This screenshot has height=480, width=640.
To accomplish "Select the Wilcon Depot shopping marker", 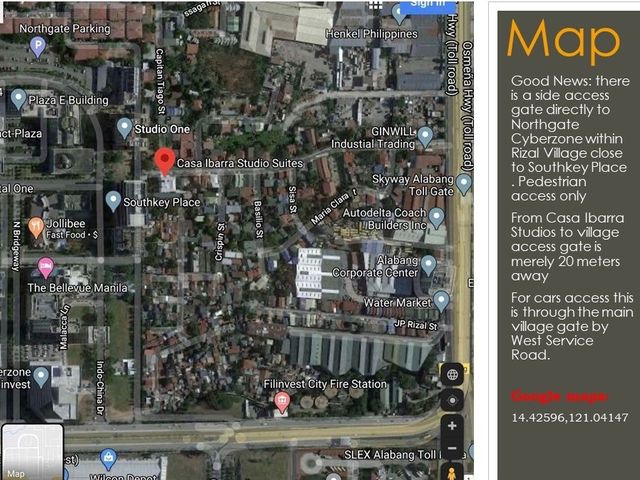I will coord(108,460).
